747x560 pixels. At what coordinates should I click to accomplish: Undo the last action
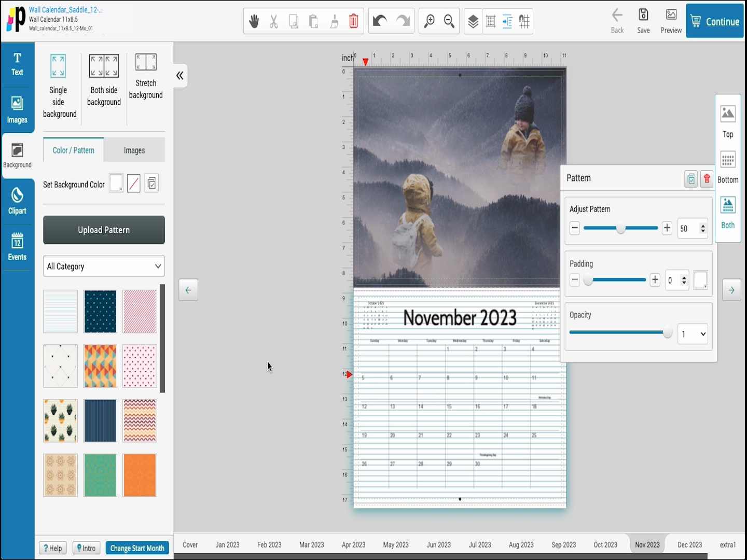click(380, 21)
